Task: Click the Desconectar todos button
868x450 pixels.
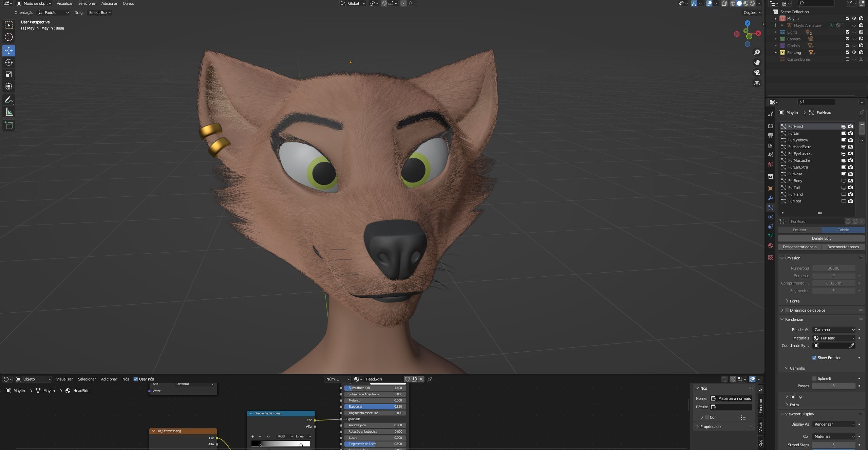Action: coord(843,247)
